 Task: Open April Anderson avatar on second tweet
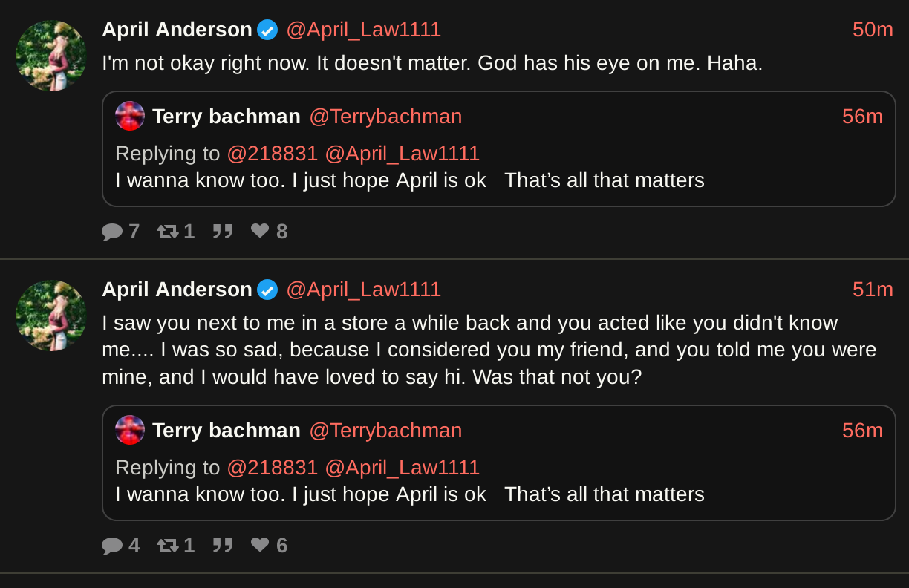pos(51,316)
